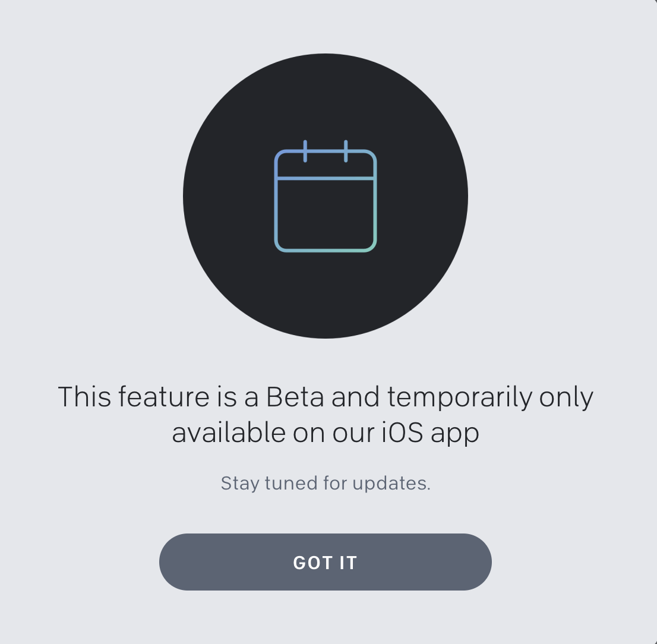Click the "GOT IT" label text

[325, 563]
